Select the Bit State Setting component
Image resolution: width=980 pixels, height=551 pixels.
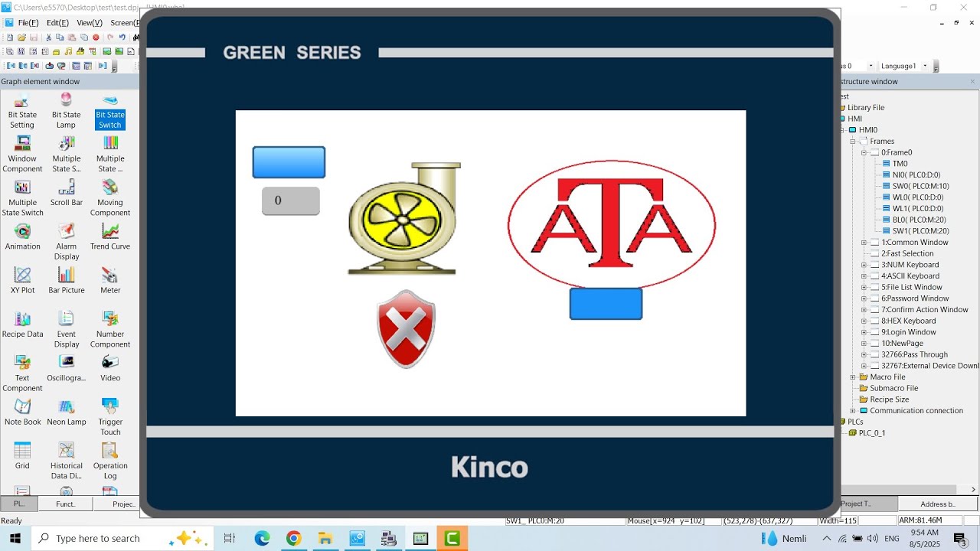coord(22,111)
